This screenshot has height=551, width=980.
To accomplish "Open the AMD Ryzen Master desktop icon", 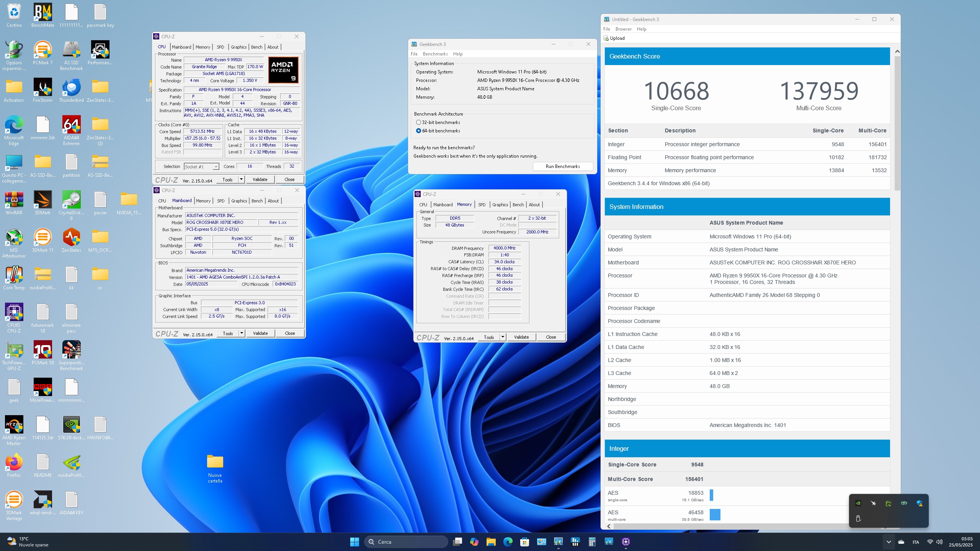I will pyautogui.click(x=14, y=431).
